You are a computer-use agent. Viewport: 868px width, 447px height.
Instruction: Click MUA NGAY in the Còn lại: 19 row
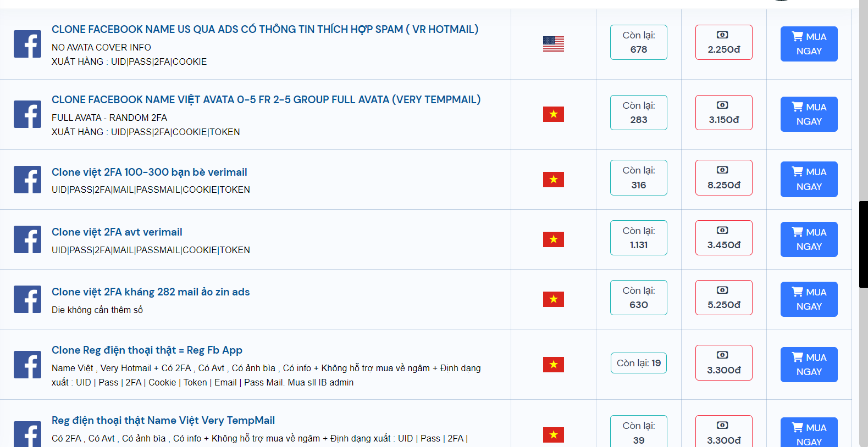pos(809,365)
